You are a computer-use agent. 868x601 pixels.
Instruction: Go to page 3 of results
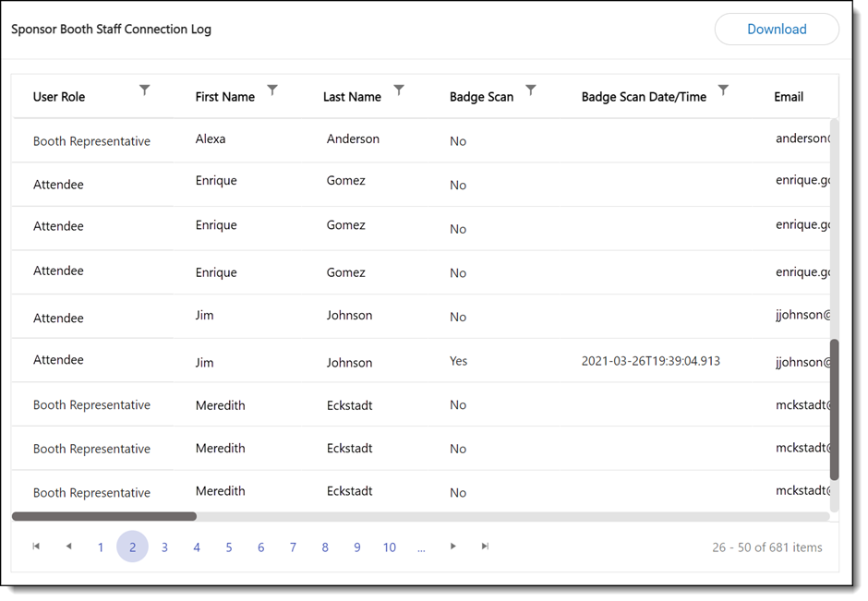click(x=164, y=547)
